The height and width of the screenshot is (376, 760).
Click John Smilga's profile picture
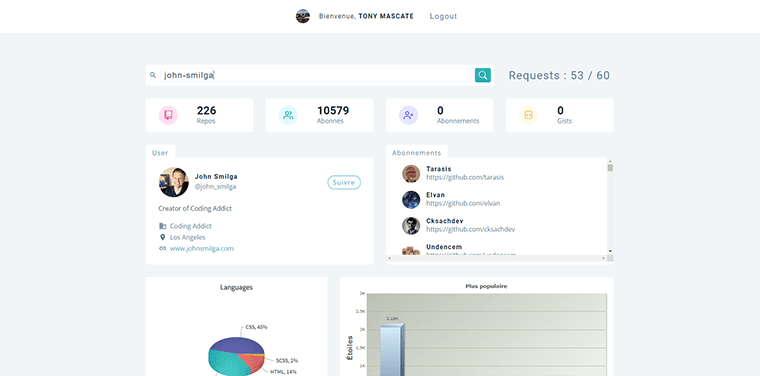point(174,182)
